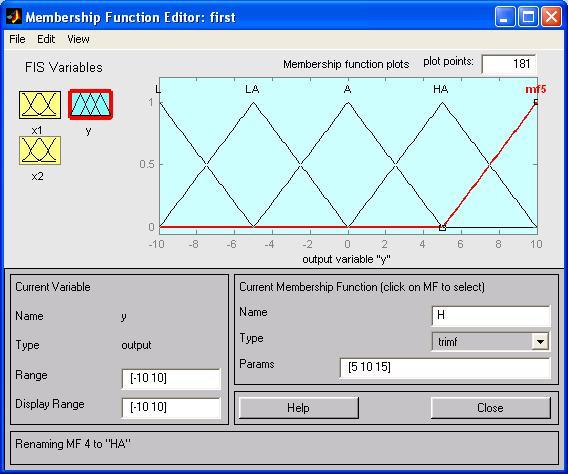568x474 pixels.
Task: Maximize the Membership Function Editor window
Action: point(528,17)
